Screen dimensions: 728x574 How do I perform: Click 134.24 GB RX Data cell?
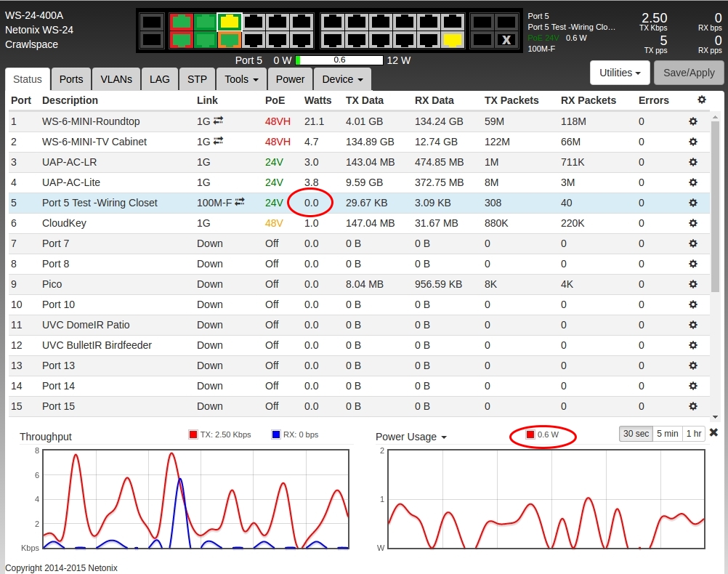tap(439, 121)
